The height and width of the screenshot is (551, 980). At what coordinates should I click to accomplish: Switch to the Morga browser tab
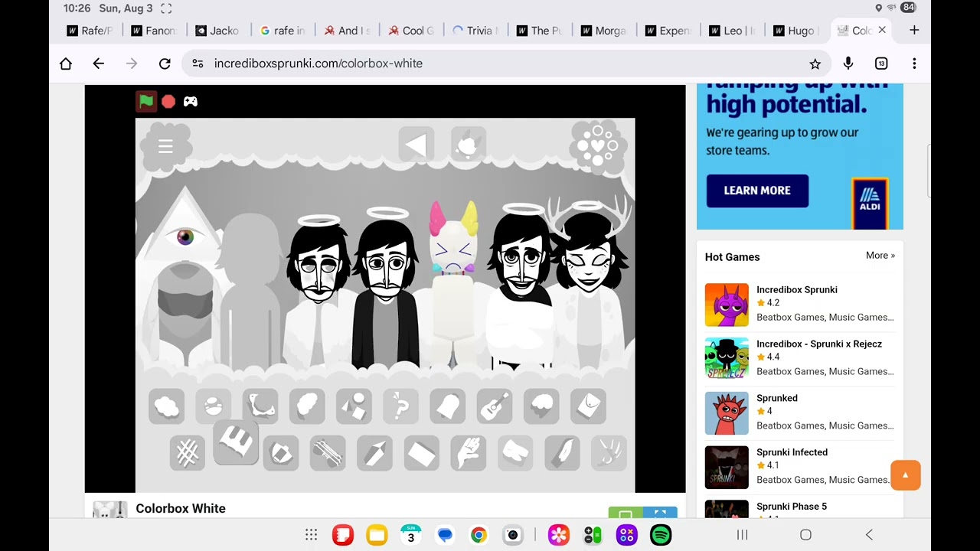[603, 31]
